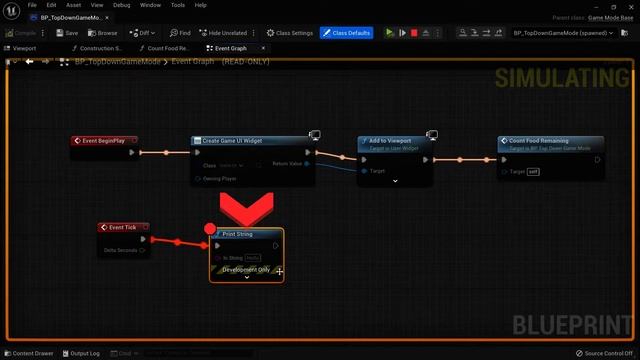Viewport: 640px width, 360px height.
Task: Open Class dropdown on Create Game UI Widget
Action: point(231,165)
